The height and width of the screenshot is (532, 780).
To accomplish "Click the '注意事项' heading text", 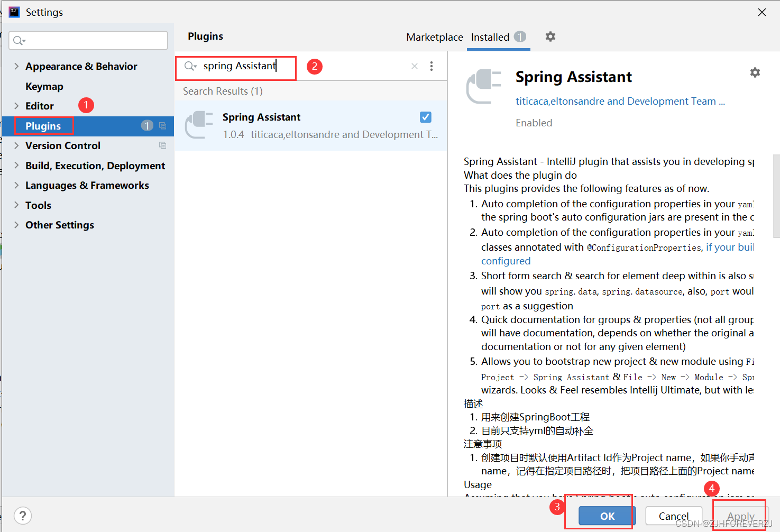I will [x=483, y=444].
